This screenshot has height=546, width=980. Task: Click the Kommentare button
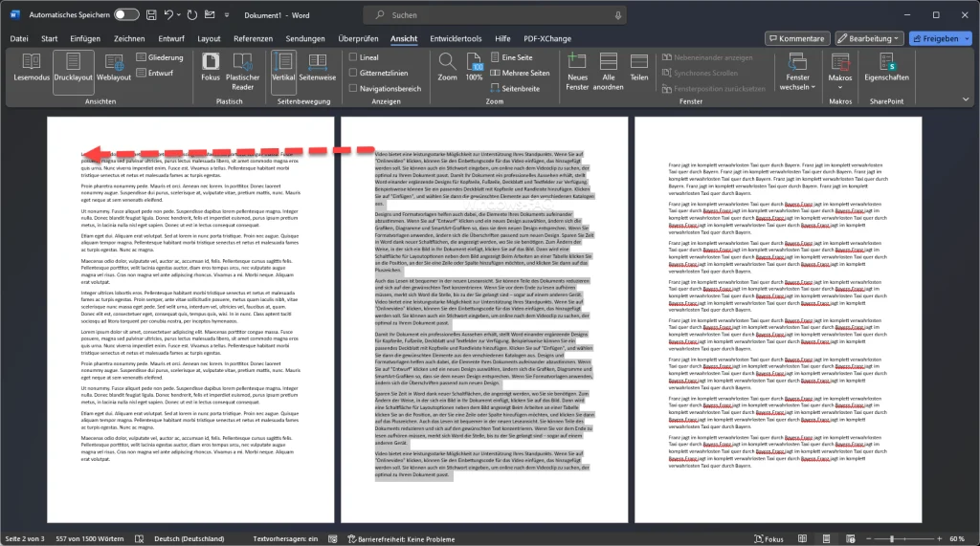(x=797, y=39)
